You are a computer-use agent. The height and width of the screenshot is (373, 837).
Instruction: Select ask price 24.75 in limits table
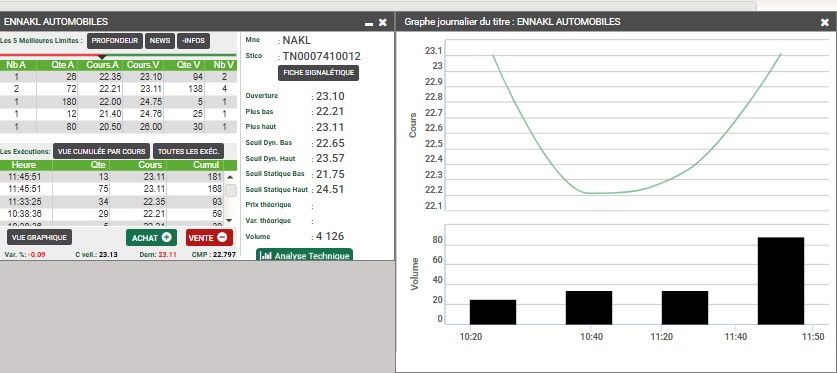pos(151,102)
